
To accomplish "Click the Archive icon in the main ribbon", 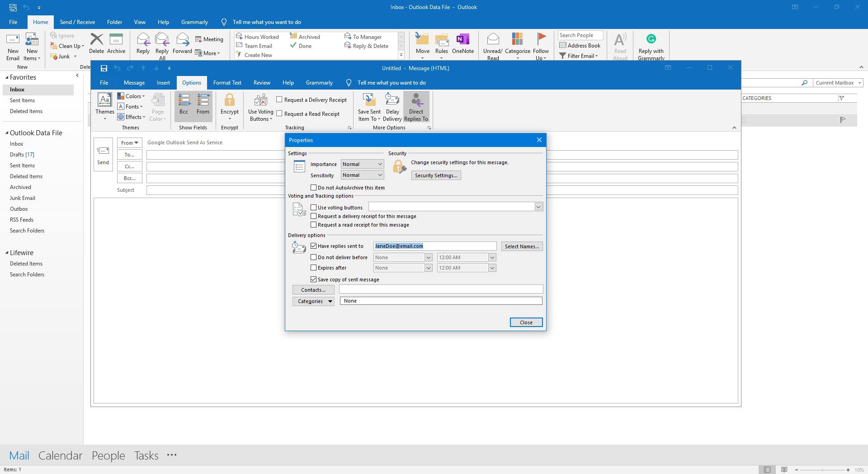I will tap(116, 39).
